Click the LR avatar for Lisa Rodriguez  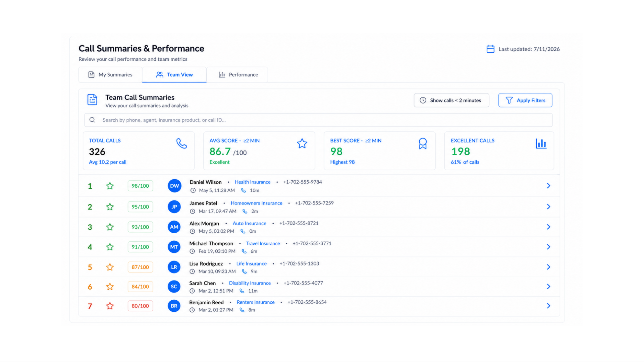click(x=174, y=267)
